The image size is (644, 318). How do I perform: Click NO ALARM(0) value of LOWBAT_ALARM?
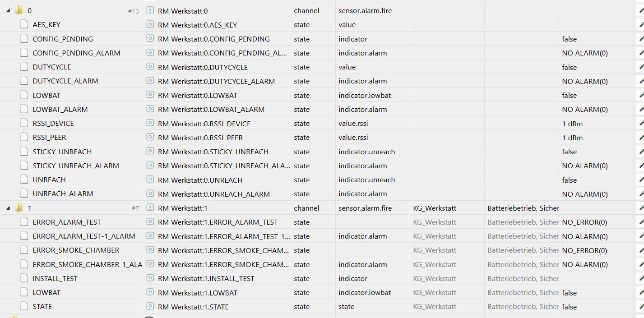(584, 109)
